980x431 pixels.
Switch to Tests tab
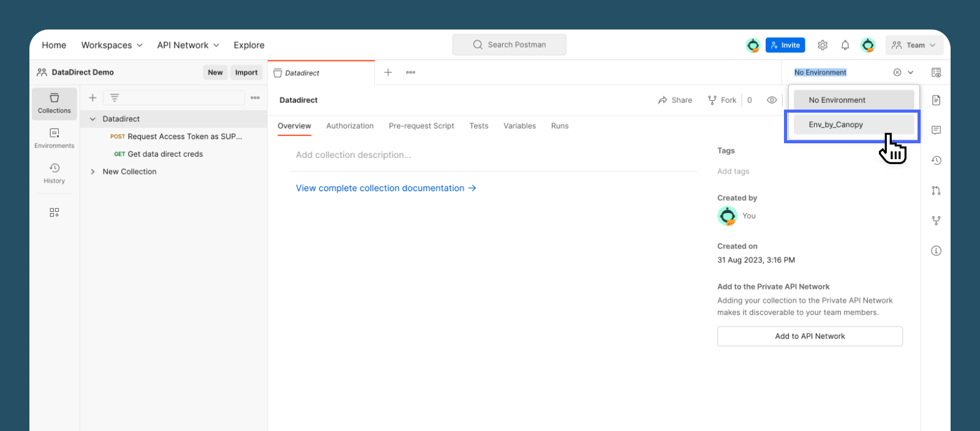coord(479,126)
